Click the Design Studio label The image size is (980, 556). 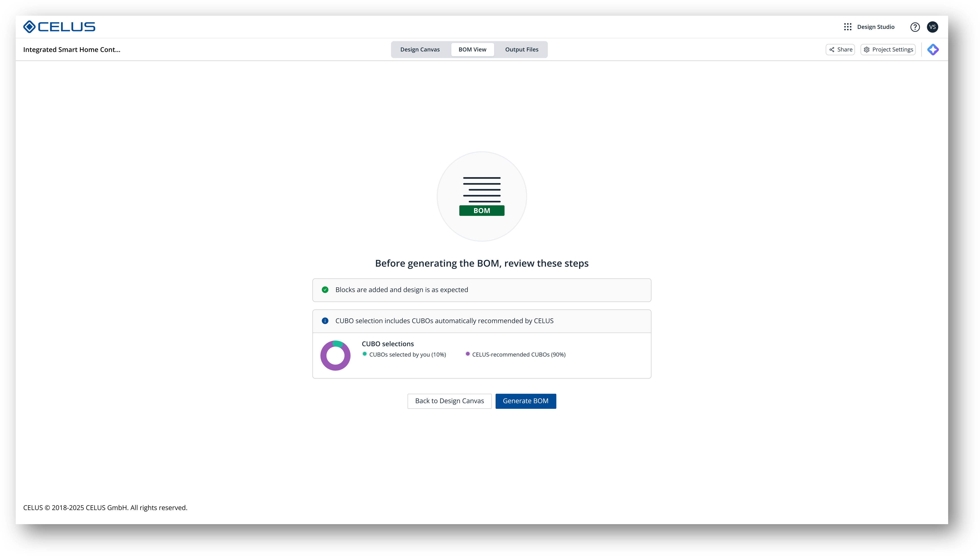coord(875,27)
